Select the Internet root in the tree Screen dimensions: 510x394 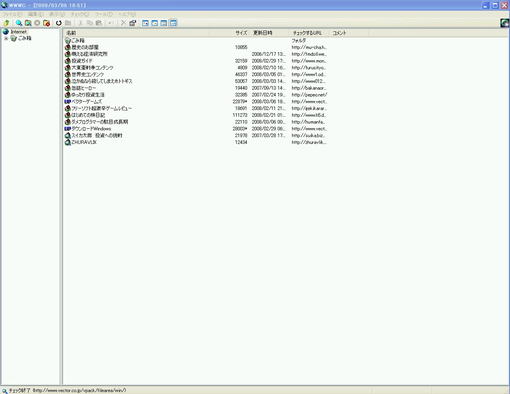(18, 32)
